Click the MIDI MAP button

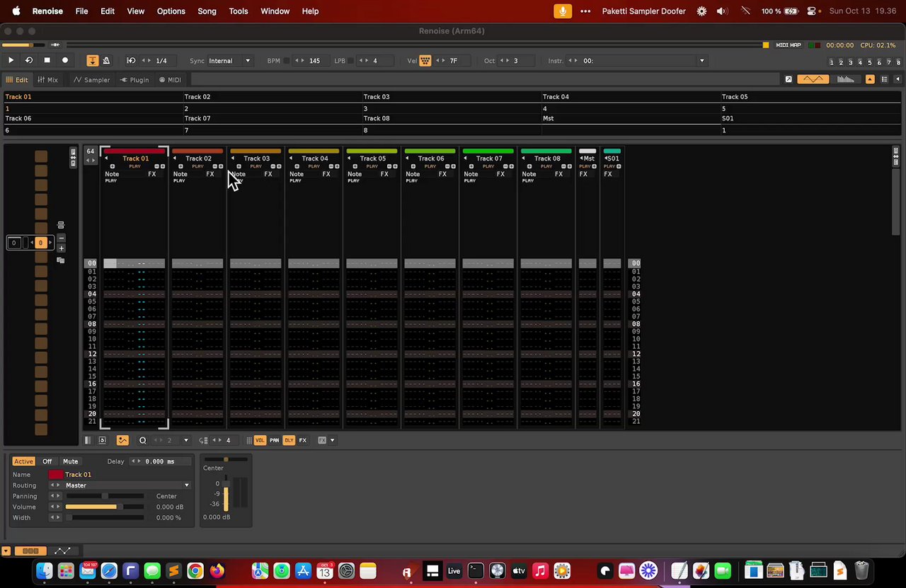[789, 45]
